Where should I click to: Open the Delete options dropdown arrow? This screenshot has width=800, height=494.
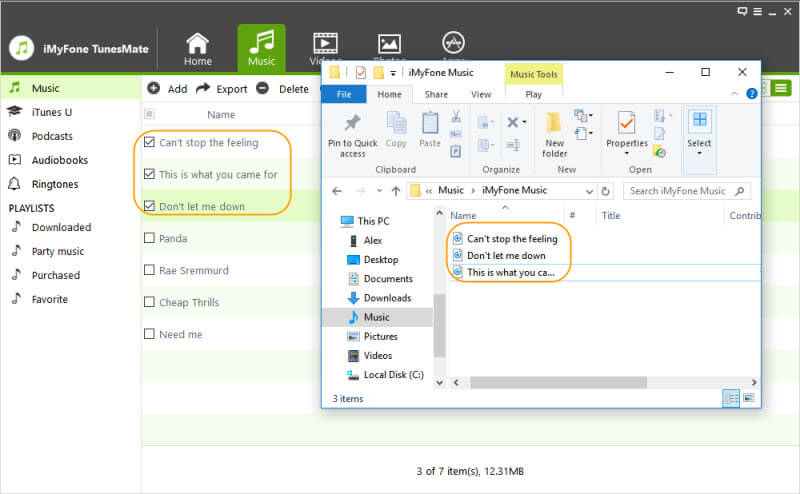[524, 122]
